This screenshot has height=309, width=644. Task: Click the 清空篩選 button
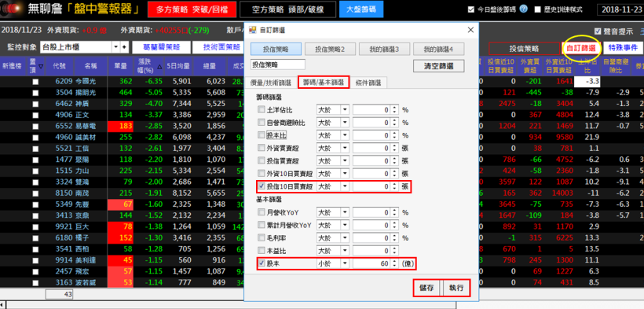click(439, 66)
